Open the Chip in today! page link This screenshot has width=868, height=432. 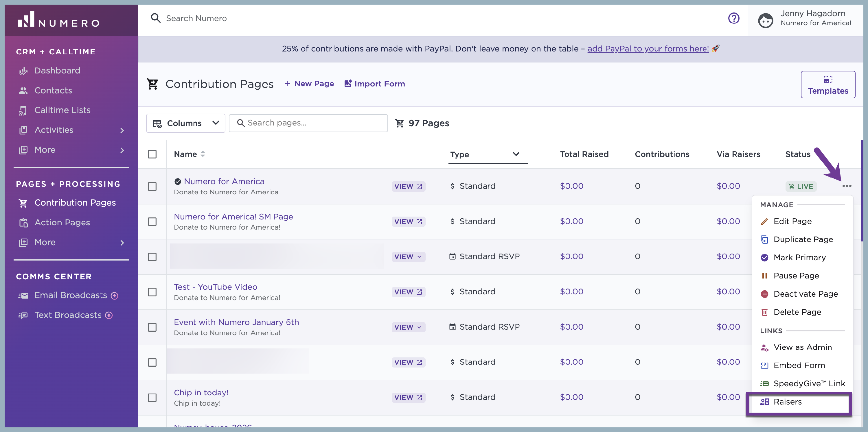point(201,393)
